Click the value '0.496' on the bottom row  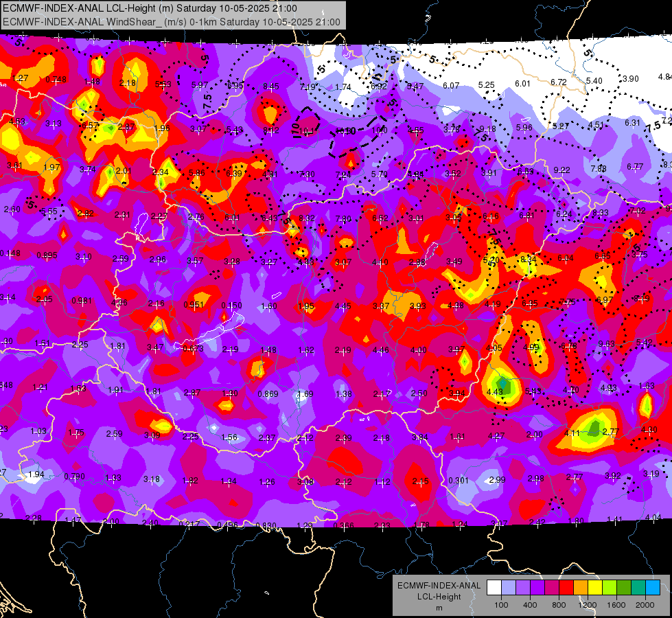click(228, 525)
